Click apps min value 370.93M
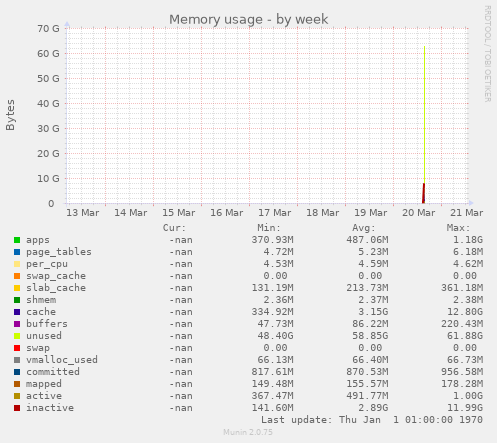This screenshot has width=497, height=443. (x=273, y=240)
